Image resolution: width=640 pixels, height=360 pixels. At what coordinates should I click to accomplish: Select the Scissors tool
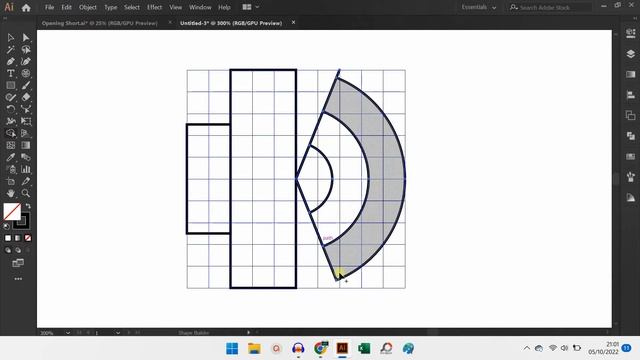[26, 109]
